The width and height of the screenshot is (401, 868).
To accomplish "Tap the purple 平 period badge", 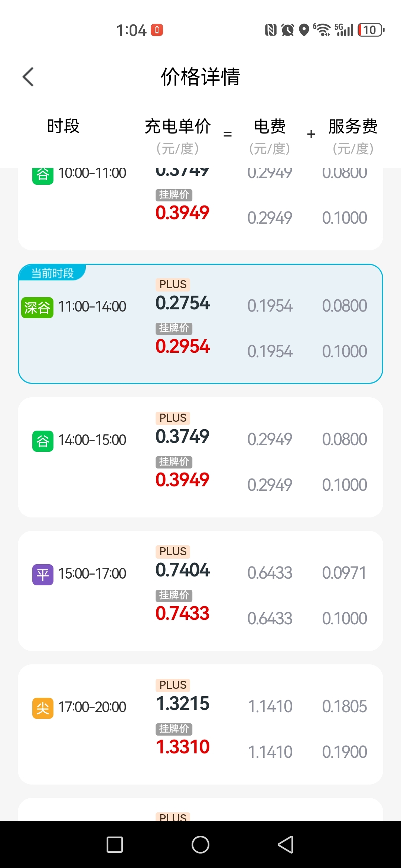I will (x=43, y=575).
